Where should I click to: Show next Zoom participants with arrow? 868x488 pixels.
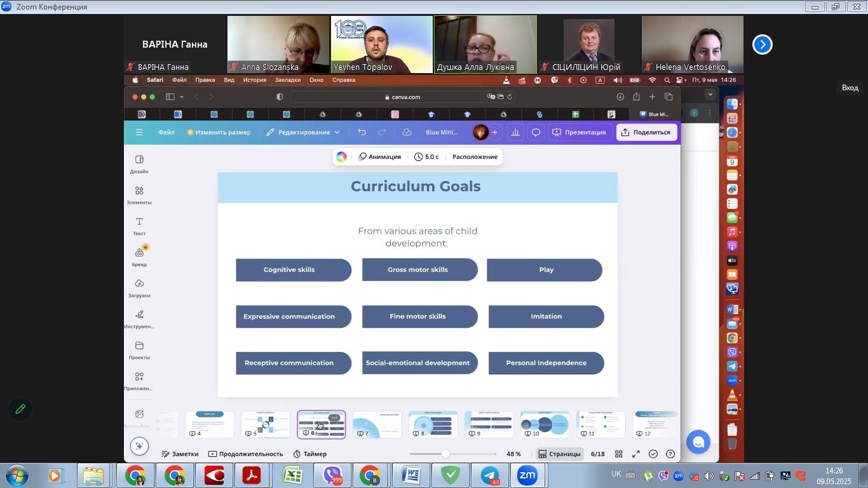click(x=762, y=44)
